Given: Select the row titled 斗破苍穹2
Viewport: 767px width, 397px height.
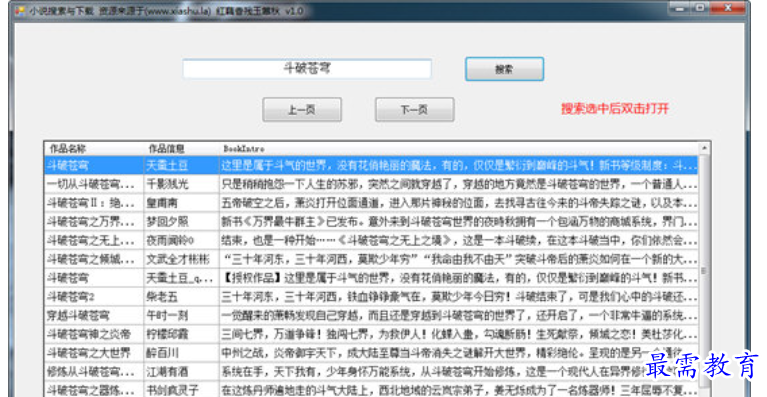Looking at the screenshot, I should [x=371, y=297].
